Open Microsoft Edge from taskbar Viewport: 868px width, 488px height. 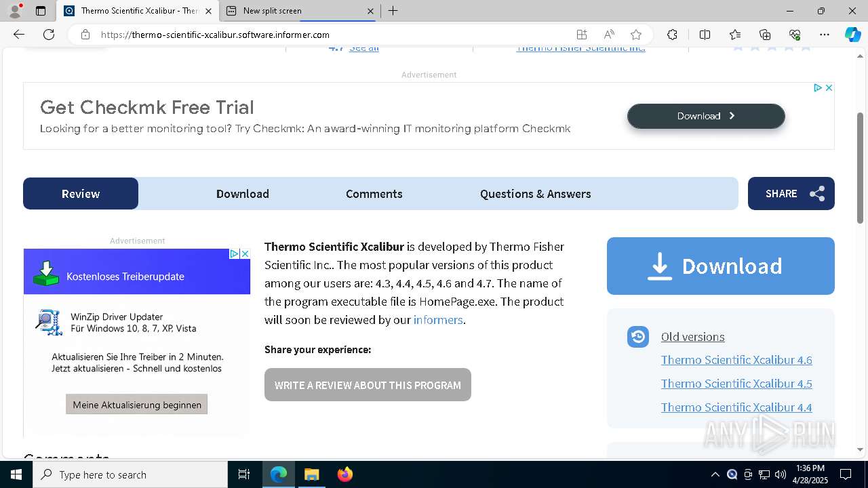[279, 474]
